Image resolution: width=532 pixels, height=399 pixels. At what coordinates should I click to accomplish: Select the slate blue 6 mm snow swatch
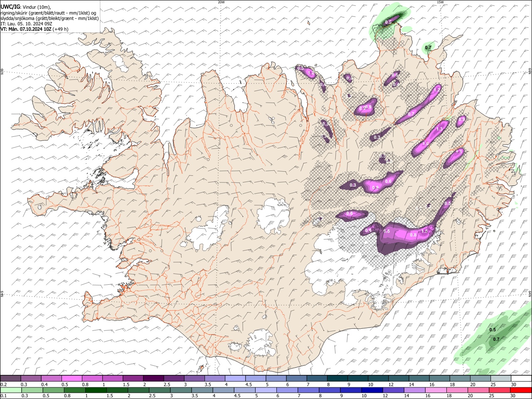[x=296, y=379]
